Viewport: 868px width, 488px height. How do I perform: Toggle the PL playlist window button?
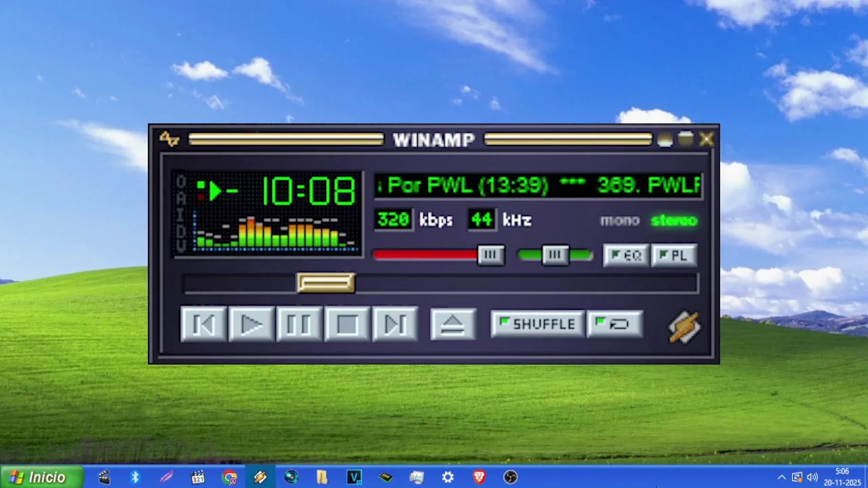pos(674,256)
